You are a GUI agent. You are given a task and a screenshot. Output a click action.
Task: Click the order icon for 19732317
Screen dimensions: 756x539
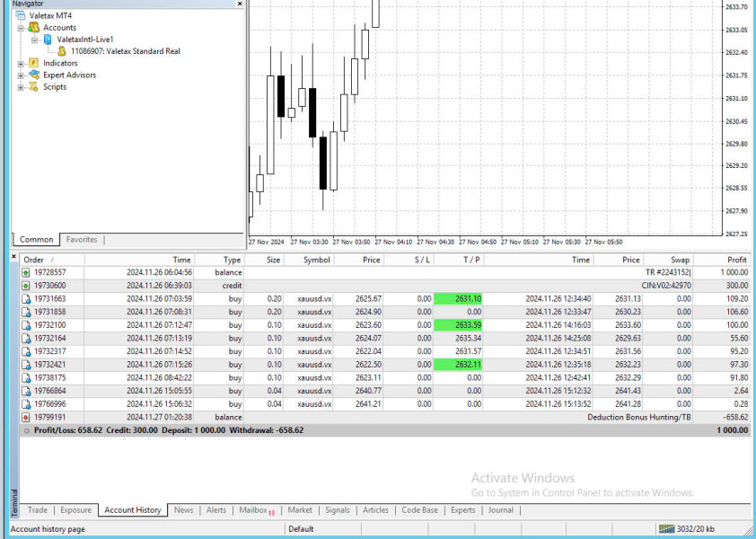click(26, 351)
